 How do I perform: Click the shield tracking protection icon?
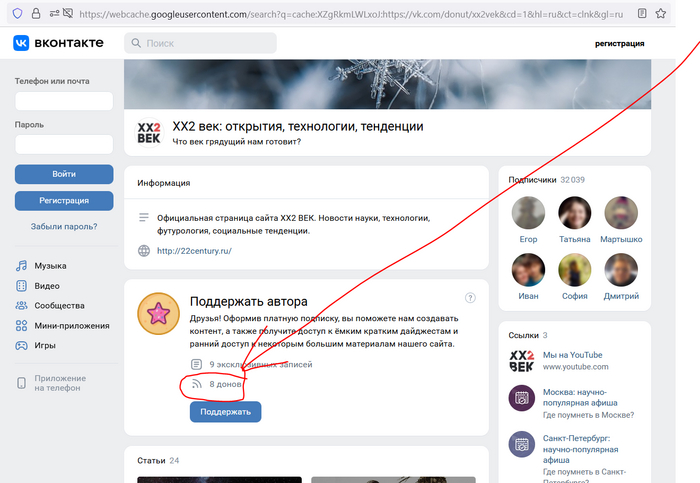pos(17,14)
